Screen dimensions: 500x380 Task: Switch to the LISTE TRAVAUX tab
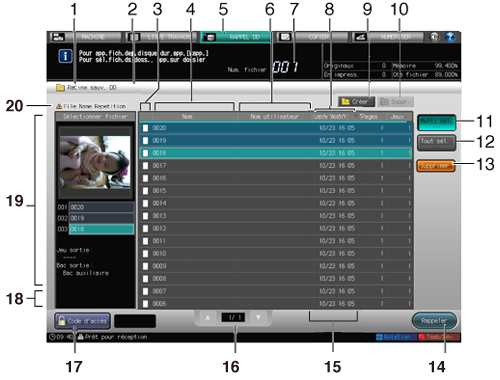pos(161,37)
